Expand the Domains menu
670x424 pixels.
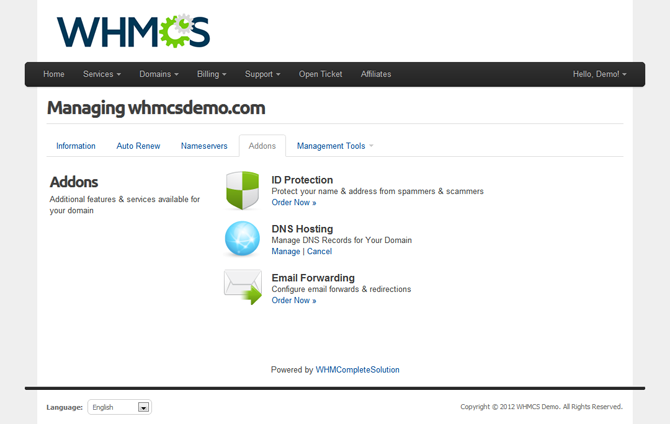pyautogui.click(x=159, y=74)
